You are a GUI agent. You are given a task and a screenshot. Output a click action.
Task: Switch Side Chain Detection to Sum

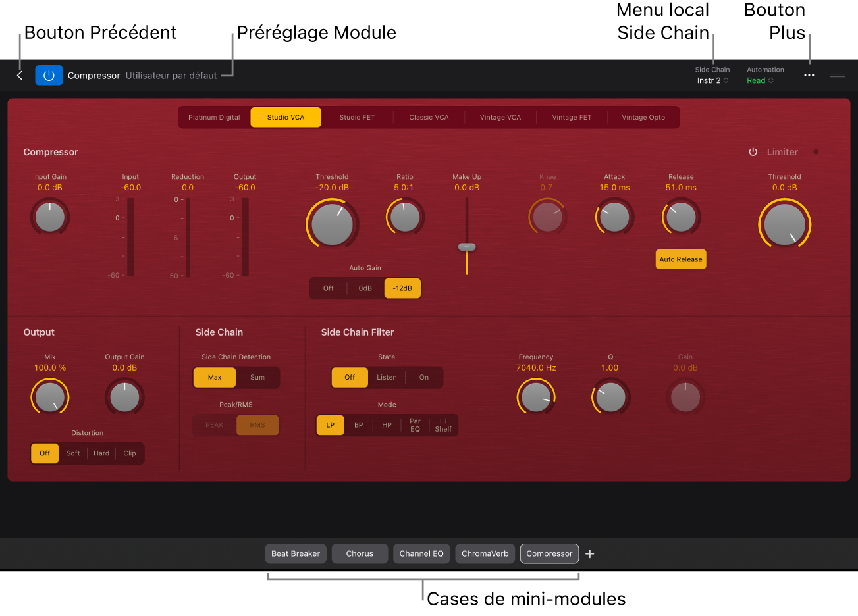point(257,378)
